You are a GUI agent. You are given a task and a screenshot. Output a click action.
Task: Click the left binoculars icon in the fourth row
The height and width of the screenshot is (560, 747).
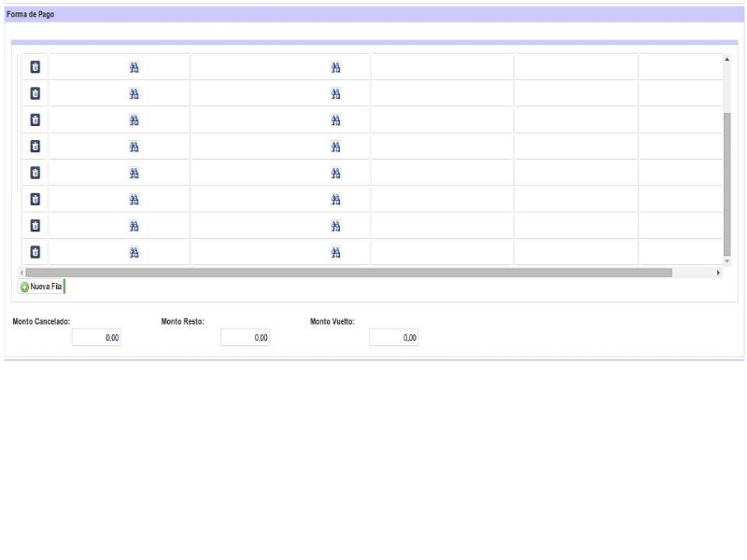134,147
